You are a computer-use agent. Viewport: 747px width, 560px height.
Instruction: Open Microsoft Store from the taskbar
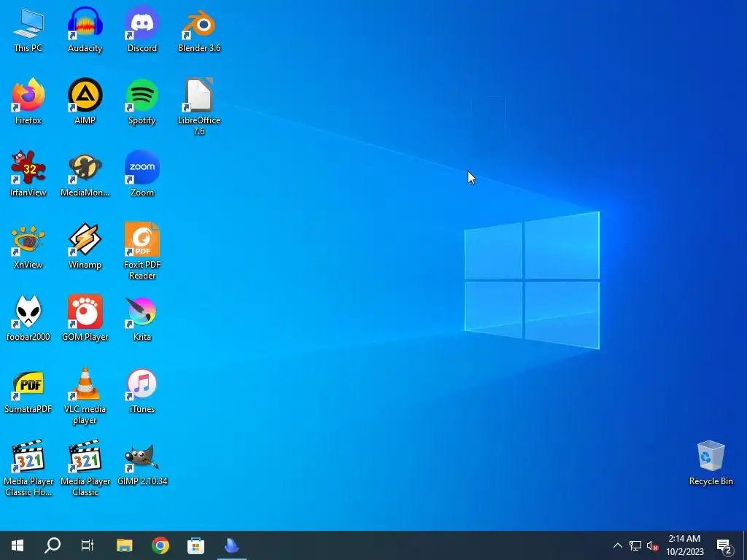[196, 545]
